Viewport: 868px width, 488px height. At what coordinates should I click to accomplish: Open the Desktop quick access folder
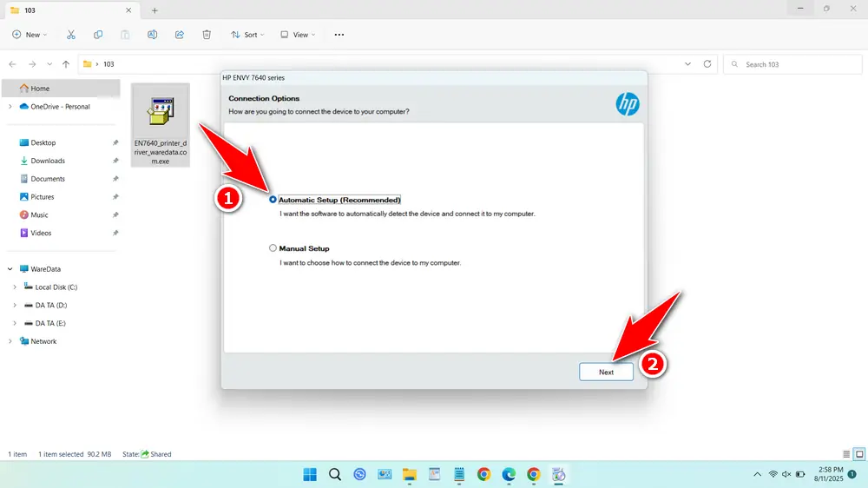click(x=43, y=142)
